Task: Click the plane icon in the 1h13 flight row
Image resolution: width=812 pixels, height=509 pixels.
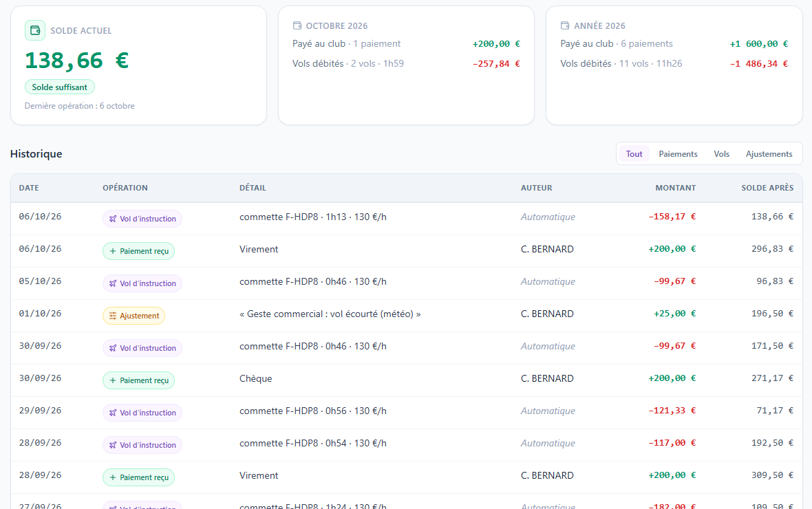Action: 113,219
